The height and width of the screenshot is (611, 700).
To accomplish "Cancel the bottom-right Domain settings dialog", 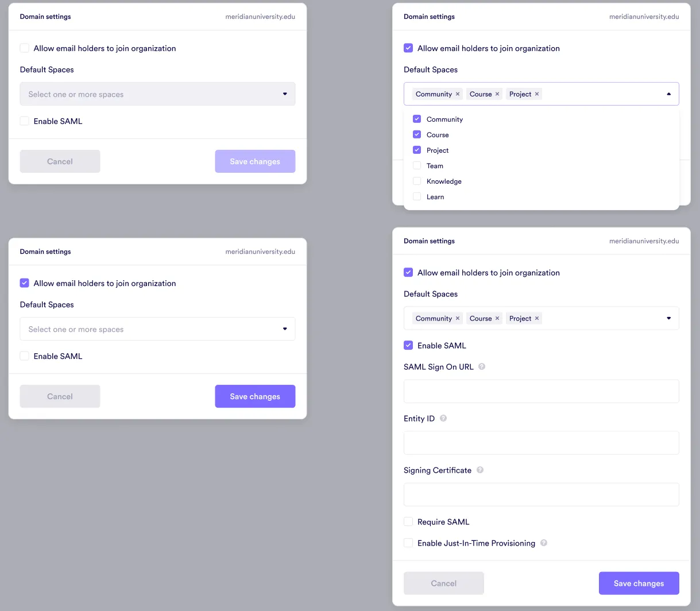I will pyautogui.click(x=443, y=583).
